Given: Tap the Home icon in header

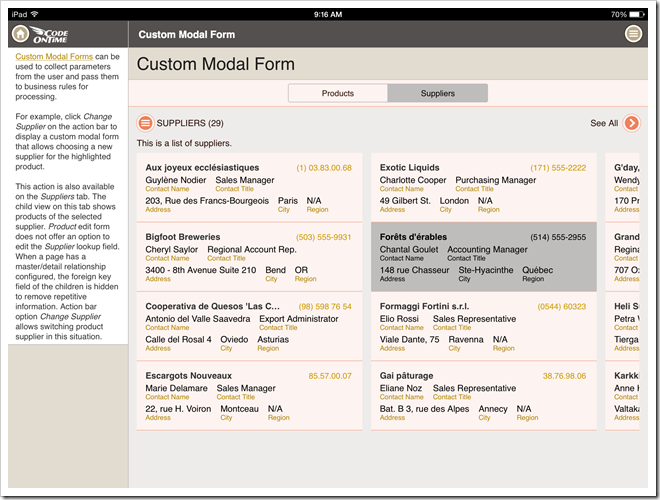Looking at the screenshot, I should pyautogui.click(x=20, y=34).
